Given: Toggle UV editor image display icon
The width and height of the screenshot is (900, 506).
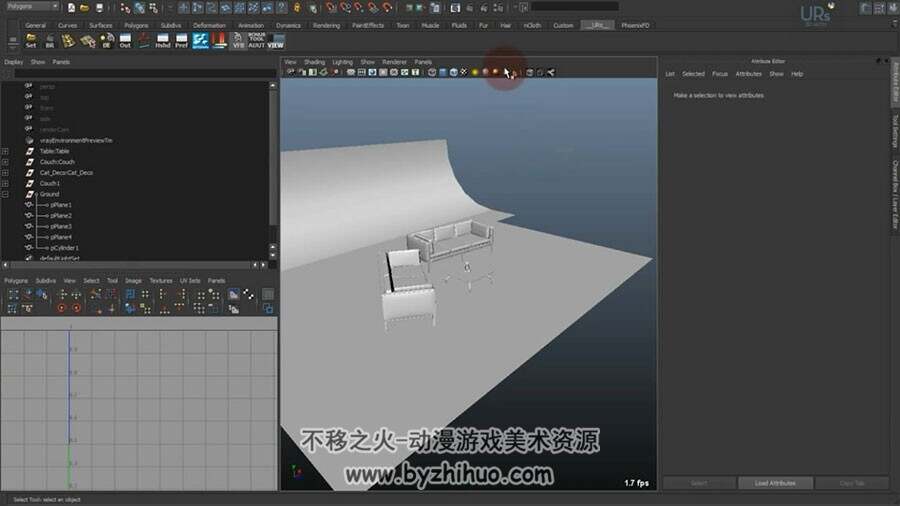Looking at the screenshot, I should pos(234,294).
